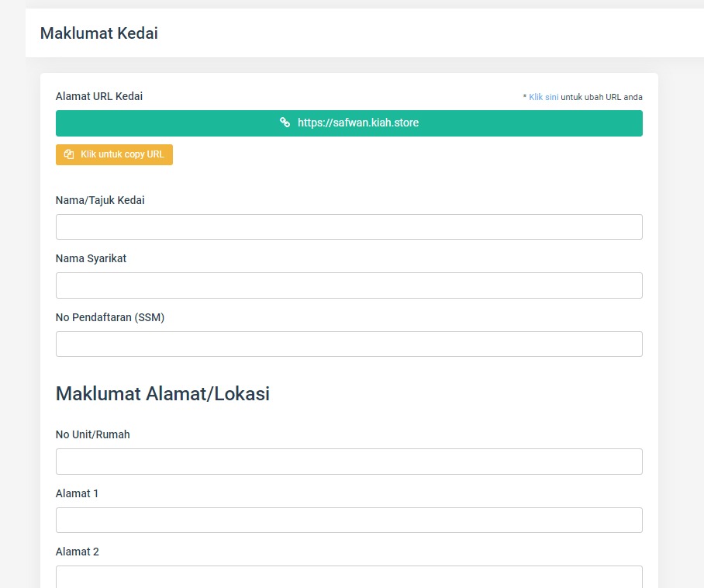
Task: Focus the No Unit/Rumah input field
Action: (349, 462)
